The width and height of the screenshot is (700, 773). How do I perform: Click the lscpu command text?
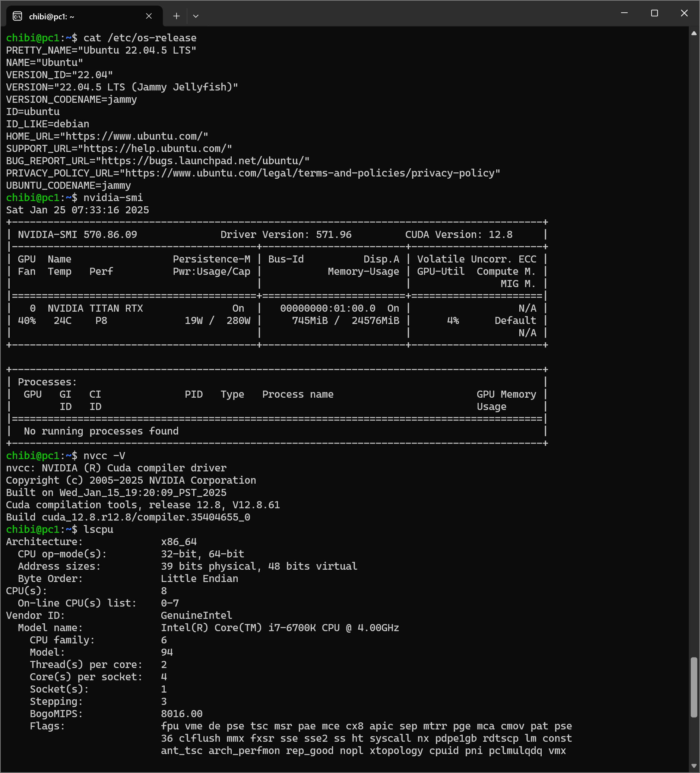[x=98, y=529]
